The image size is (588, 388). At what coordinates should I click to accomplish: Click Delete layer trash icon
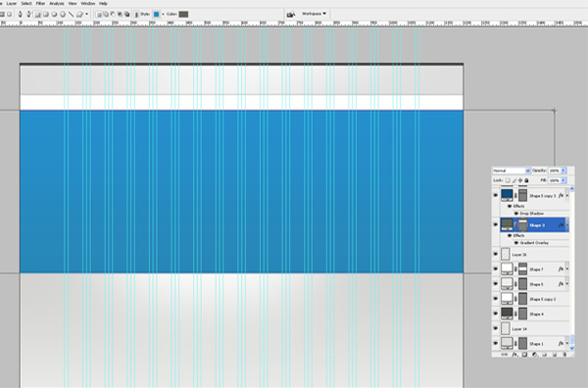pyautogui.click(x=564, y=355)
